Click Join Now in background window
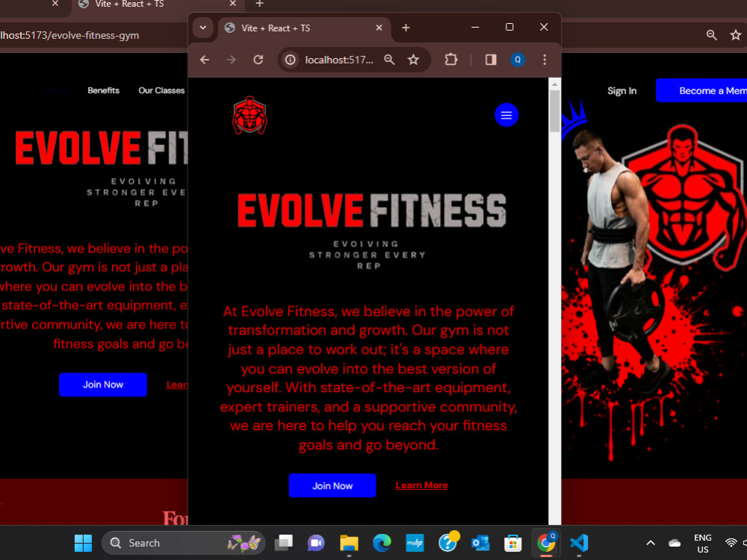This screenshot has width=747, height=560. (103, 385)
